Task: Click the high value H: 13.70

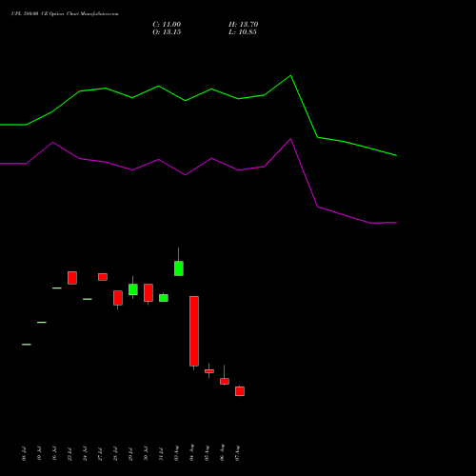Action: pyautogui.click(x=243, y=25)
